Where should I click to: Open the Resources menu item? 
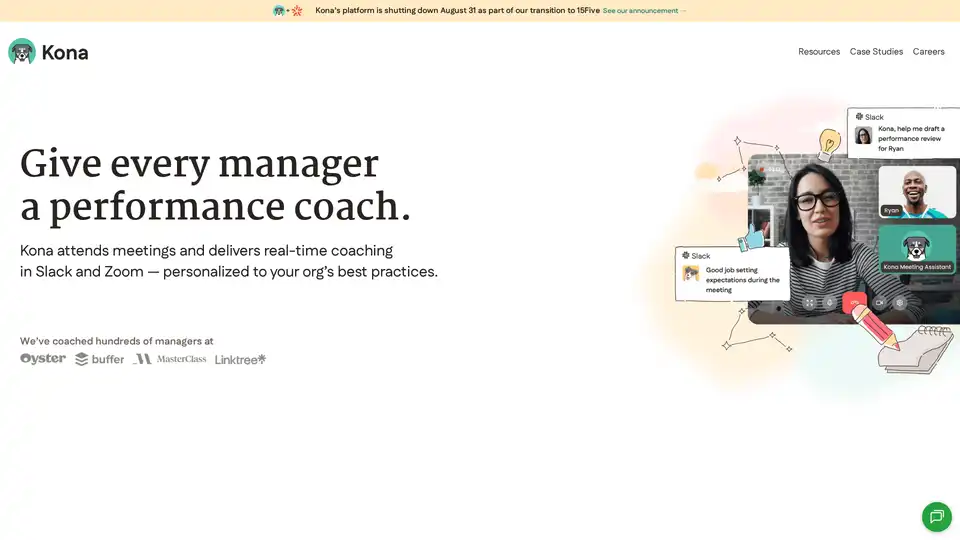tap(819, 52)
